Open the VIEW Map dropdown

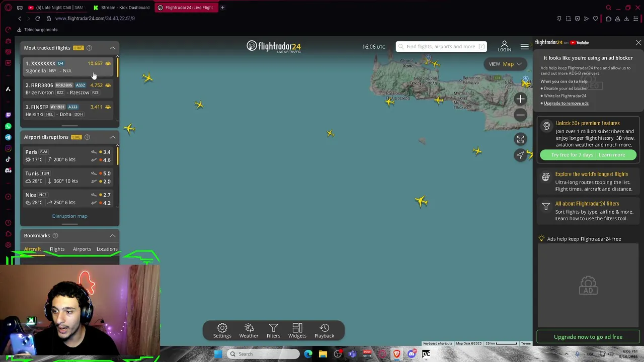[x=505, y=64]
